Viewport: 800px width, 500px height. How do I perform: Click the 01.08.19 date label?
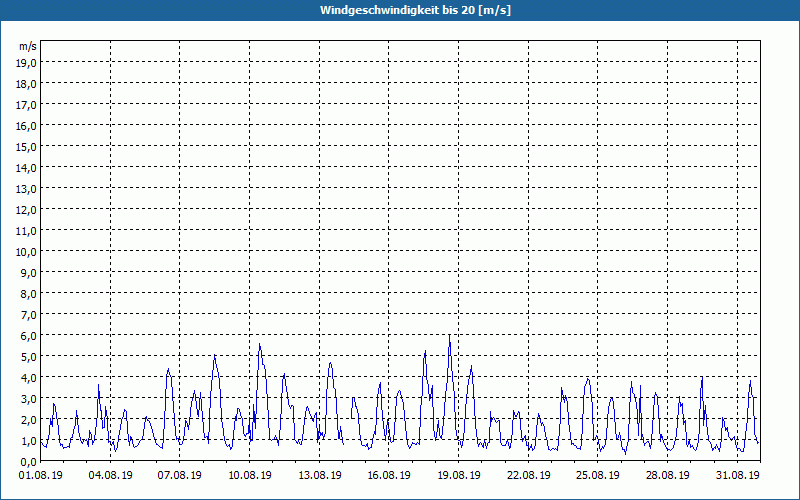(x=41, y=475)
